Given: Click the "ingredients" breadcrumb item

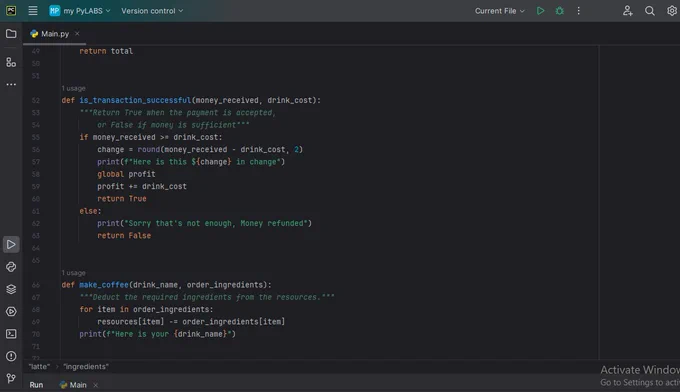Looking at the screenshot, I should point(86,367).
